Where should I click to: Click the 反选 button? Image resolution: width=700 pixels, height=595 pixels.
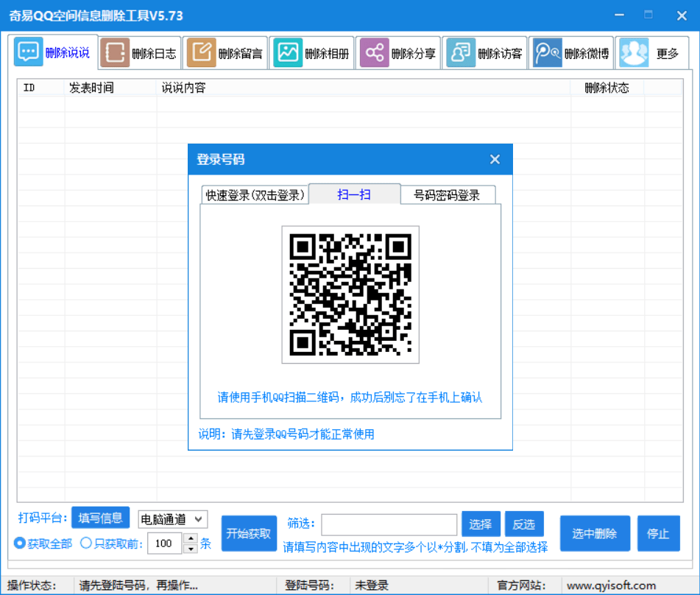pyautogui.click(x=524, y=524)
